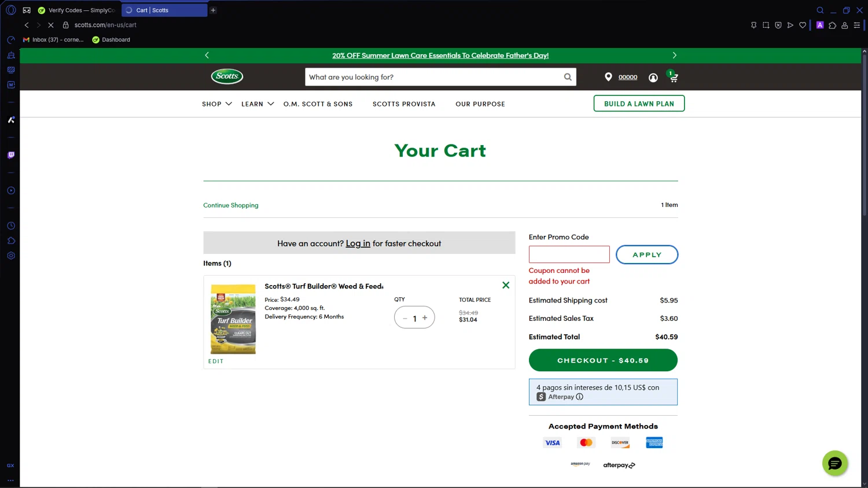868x488 pixels.
Task: Open Easy Setup sliders icon
Action: pyautogui.click(x=857, y=25)
